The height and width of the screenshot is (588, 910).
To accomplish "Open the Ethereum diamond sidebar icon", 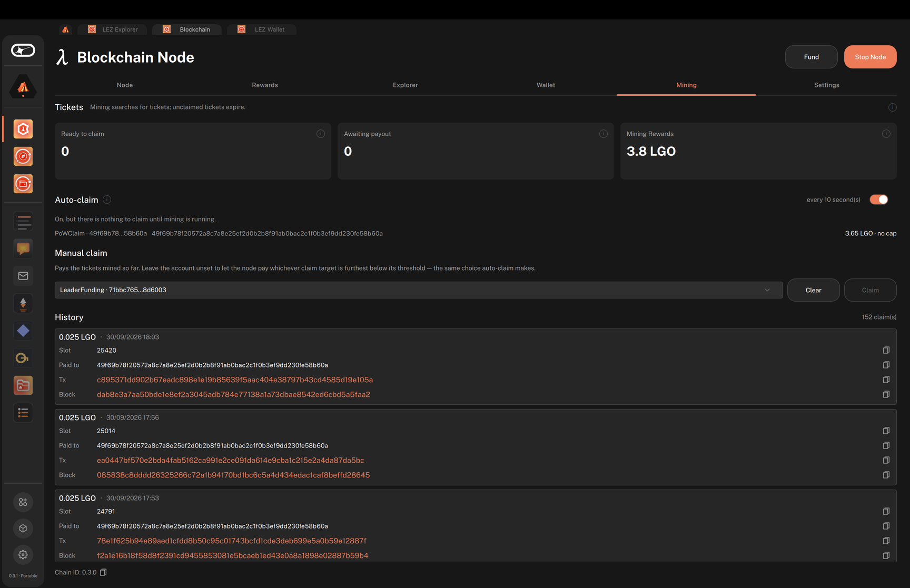I will [x=23, y=303].
